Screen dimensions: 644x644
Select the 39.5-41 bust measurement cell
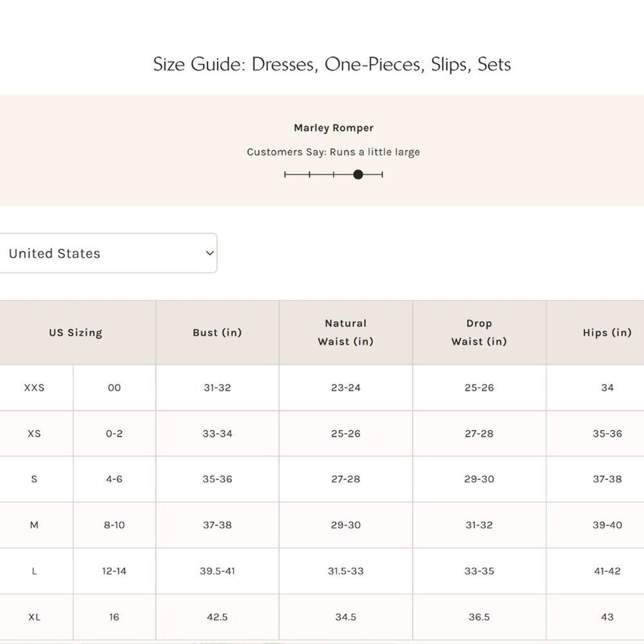[x=217, y=571]
